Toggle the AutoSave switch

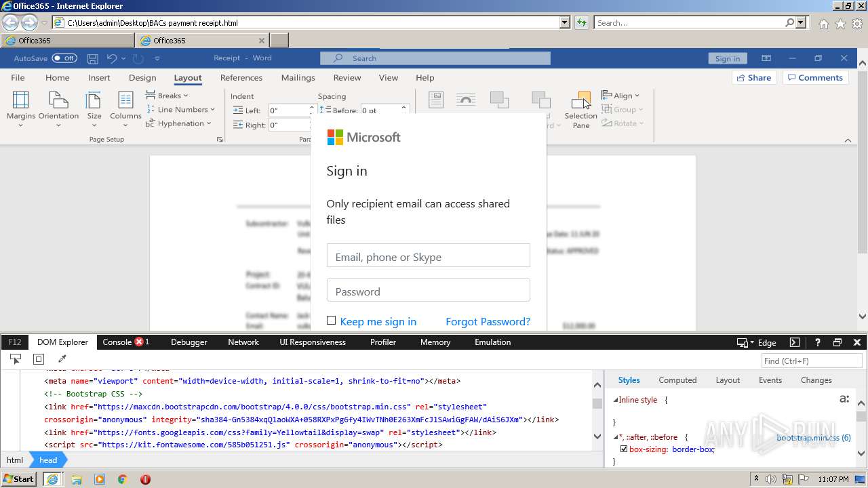64,58
